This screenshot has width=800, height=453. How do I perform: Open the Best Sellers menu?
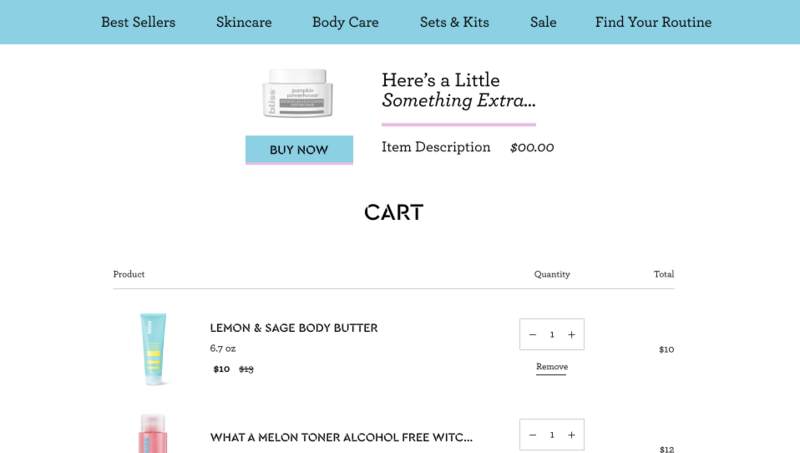pyautogui.click(x=138, y=22)
